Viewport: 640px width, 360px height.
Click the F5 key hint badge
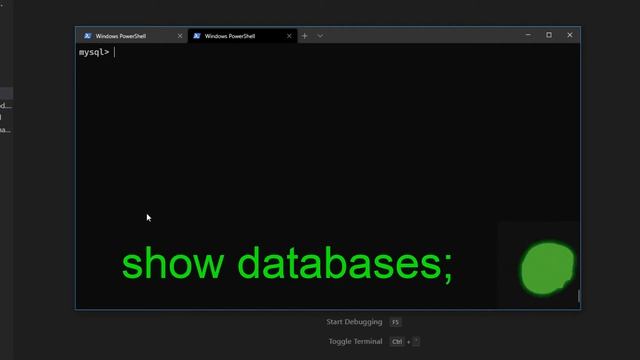395,322
